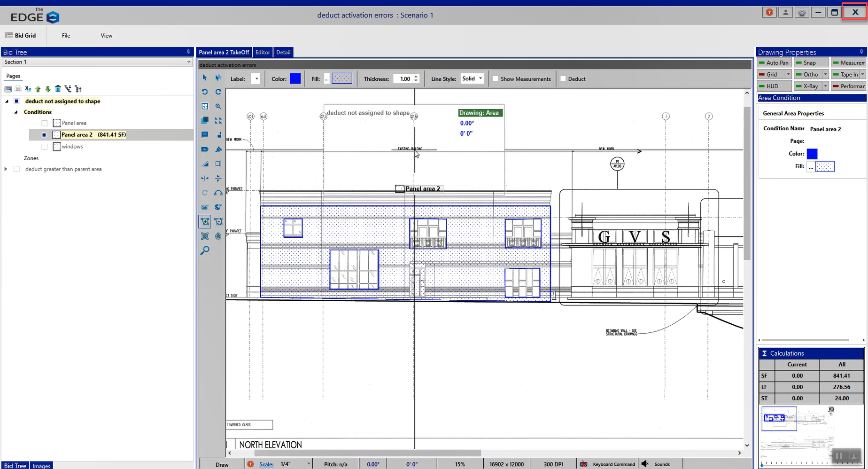Check the Deduct checkbox in the toolbar
This screenshot has height=469, width=868.
[563, 79]
